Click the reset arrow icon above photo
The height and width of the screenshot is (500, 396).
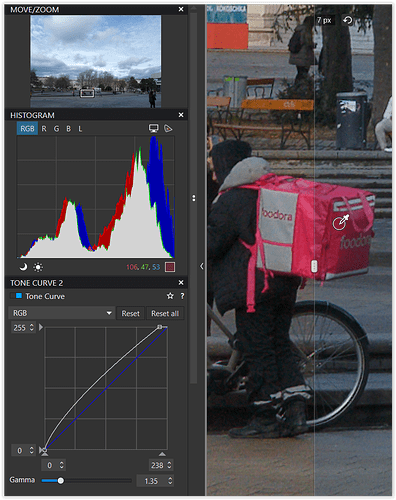pos(347,20)
